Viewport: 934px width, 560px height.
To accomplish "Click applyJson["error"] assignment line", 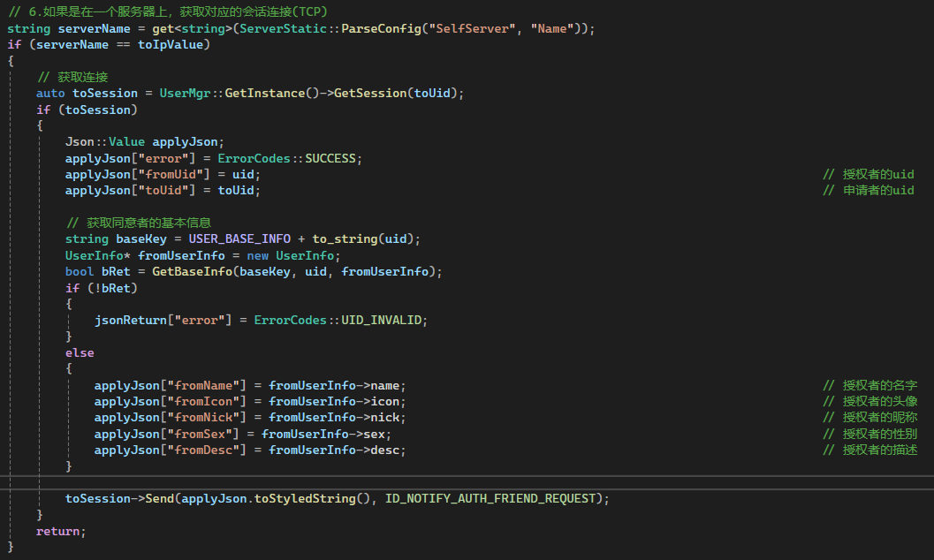I will [214, 158].
